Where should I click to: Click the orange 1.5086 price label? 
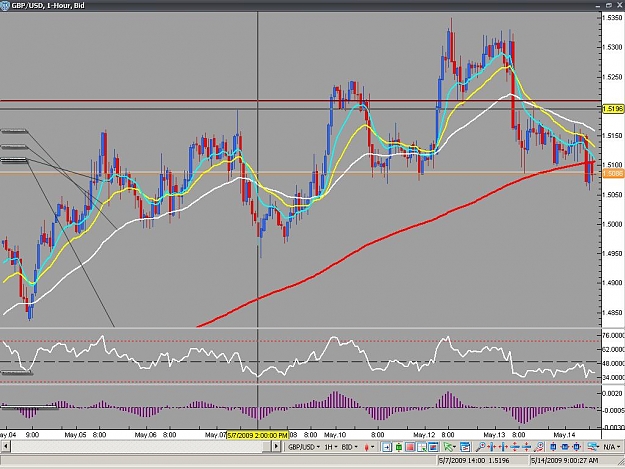[x=612, y=173]
